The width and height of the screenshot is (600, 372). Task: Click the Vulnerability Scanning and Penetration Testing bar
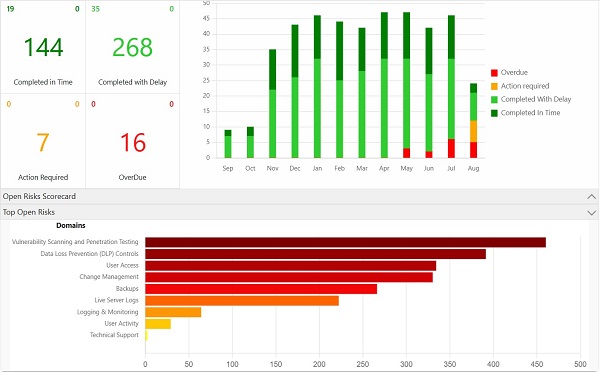point(346,242)
